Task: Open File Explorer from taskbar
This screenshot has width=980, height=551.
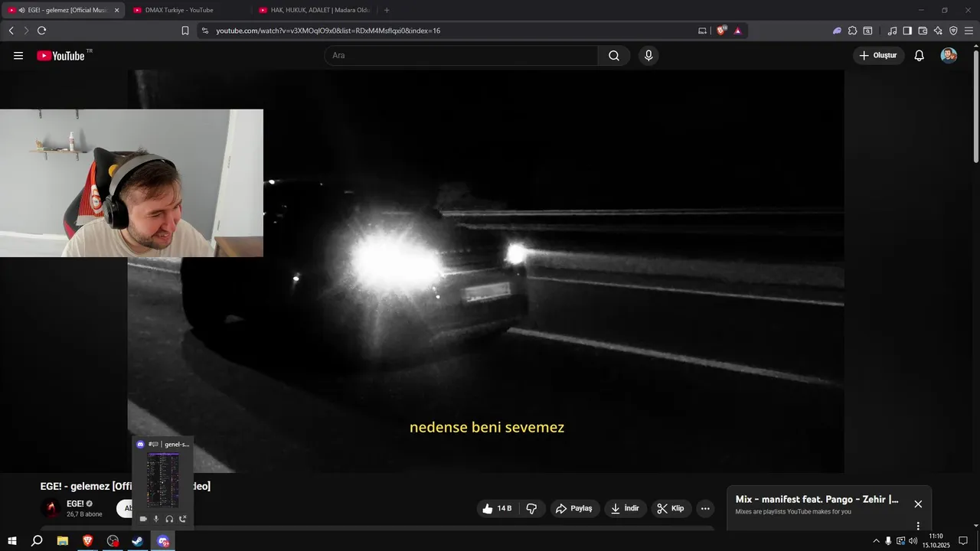Action: click(x=63, y=541)
